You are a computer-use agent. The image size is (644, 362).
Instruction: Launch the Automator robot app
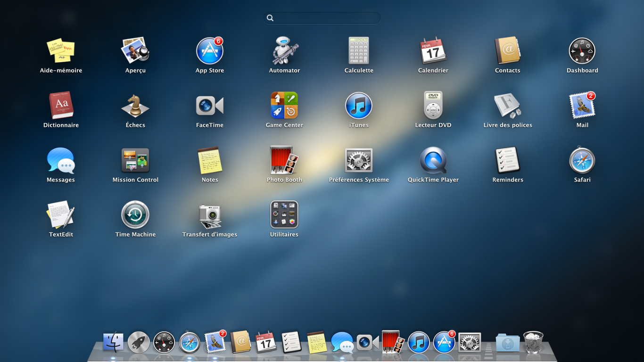pos(284,51)
